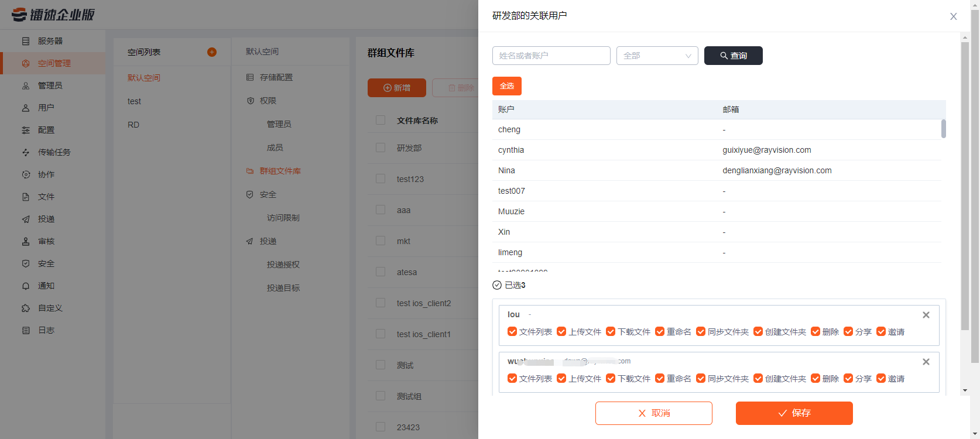Screen dimensions: 980x439
Task: Click the 通知 sidebar bell icon
Action: (x=26, y=286)
